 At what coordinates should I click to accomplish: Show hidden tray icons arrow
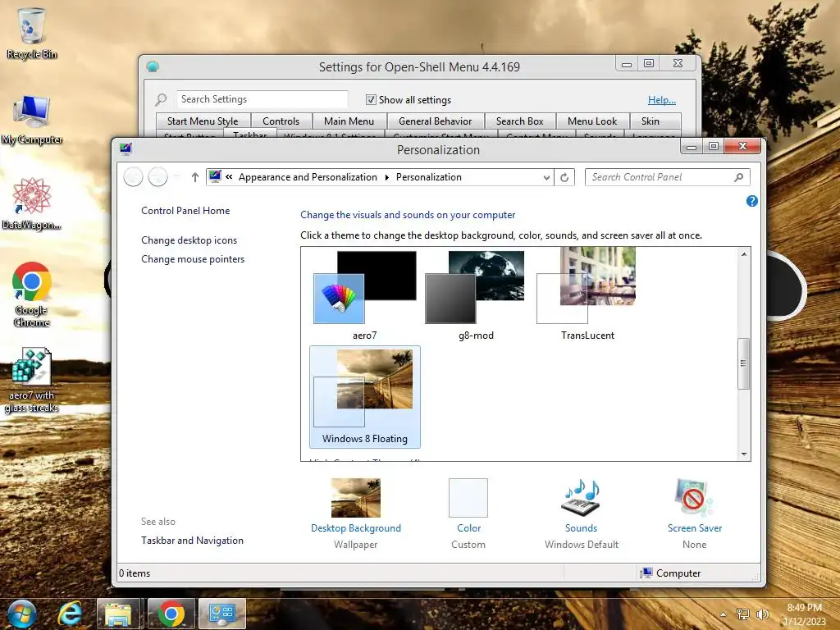pyautogui.click(x=724, y=614)
